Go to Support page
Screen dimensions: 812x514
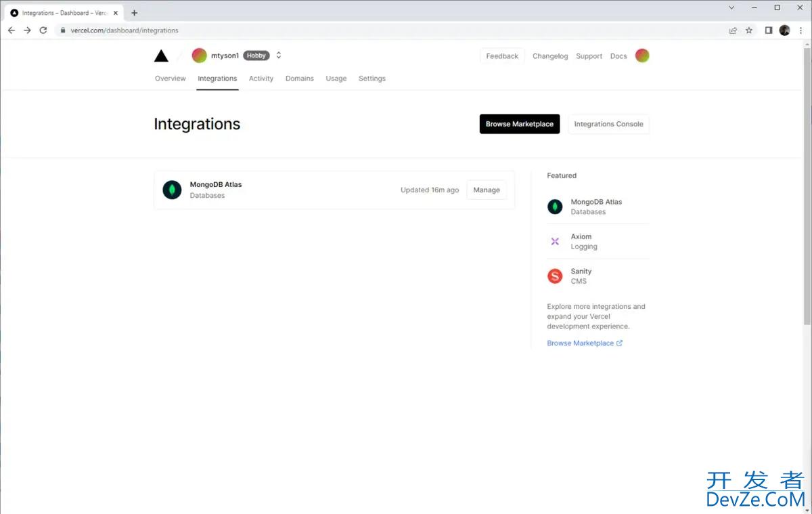589,56
